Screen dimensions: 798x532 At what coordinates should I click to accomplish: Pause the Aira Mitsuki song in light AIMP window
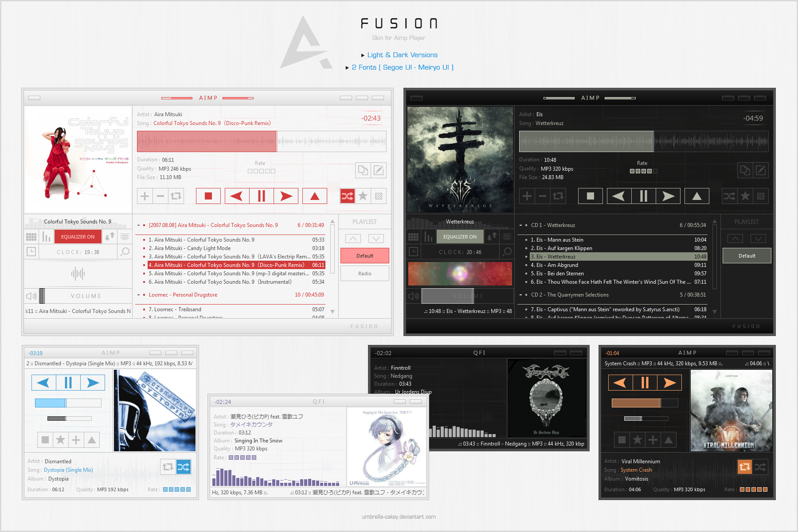262,196
